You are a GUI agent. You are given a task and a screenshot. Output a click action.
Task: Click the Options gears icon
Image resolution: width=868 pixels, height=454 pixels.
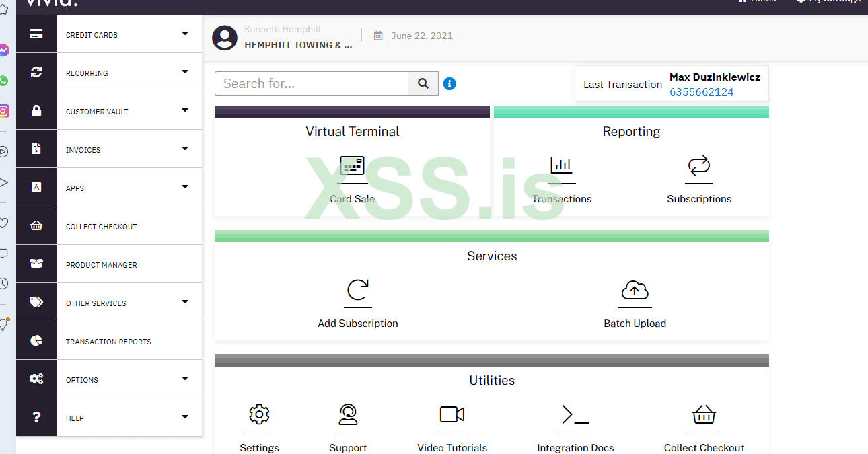[36, 379]
